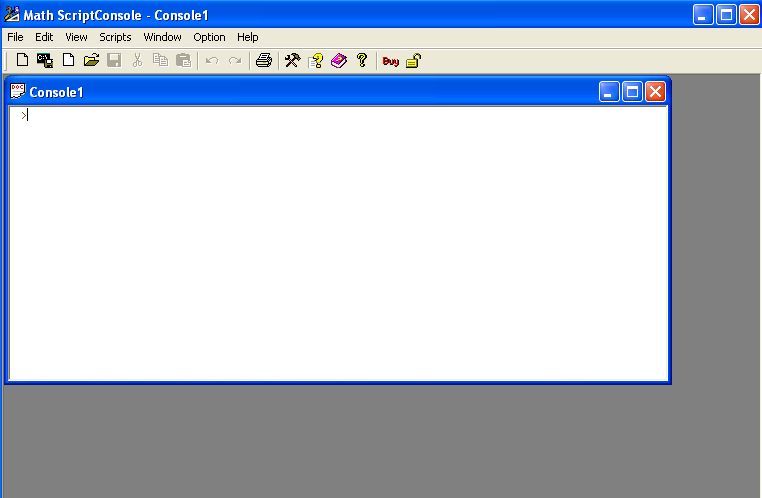762x498 pixels.
Task: Open the File menu
Action: [15, 37]
